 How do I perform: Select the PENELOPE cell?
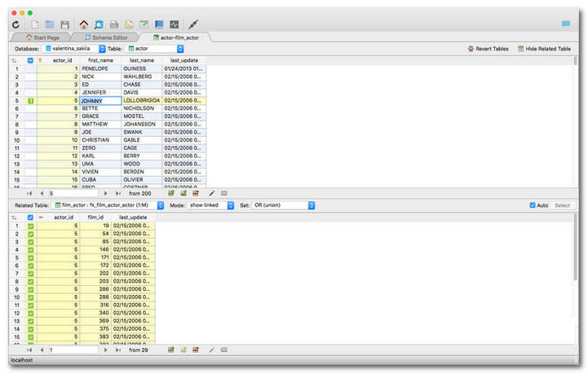tap(100, 68)
